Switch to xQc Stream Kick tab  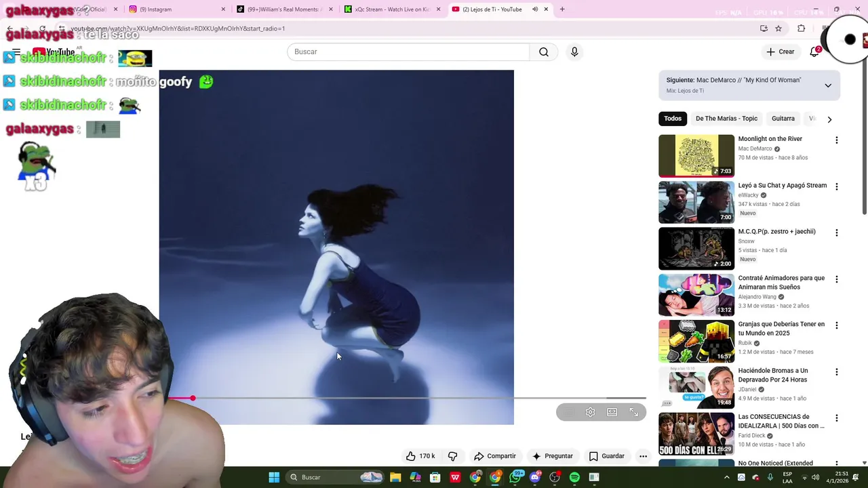[x=392, y=9]
